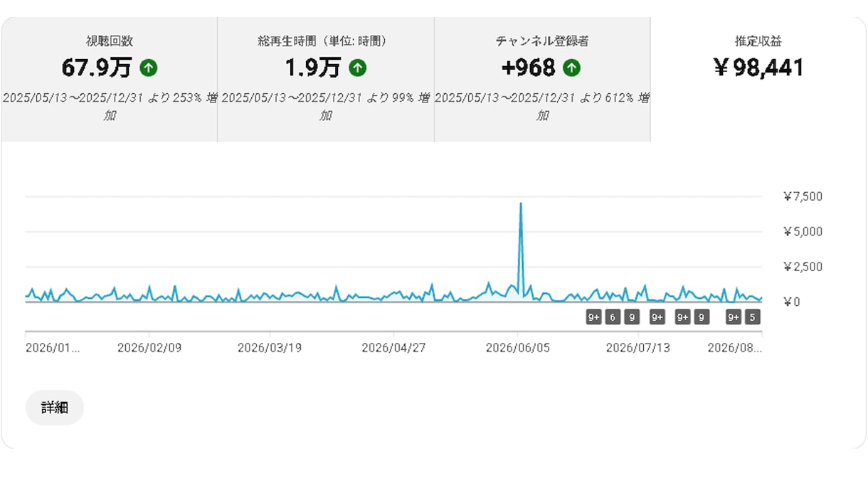Image resolution: width=868 pixels, height=488 pixels.
Task: Click the 2026/03/19 date label
Action: tap(270, 348)
